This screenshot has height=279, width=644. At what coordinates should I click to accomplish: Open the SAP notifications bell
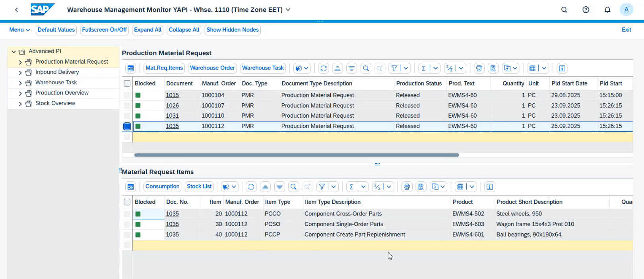(x=607, y=10)
